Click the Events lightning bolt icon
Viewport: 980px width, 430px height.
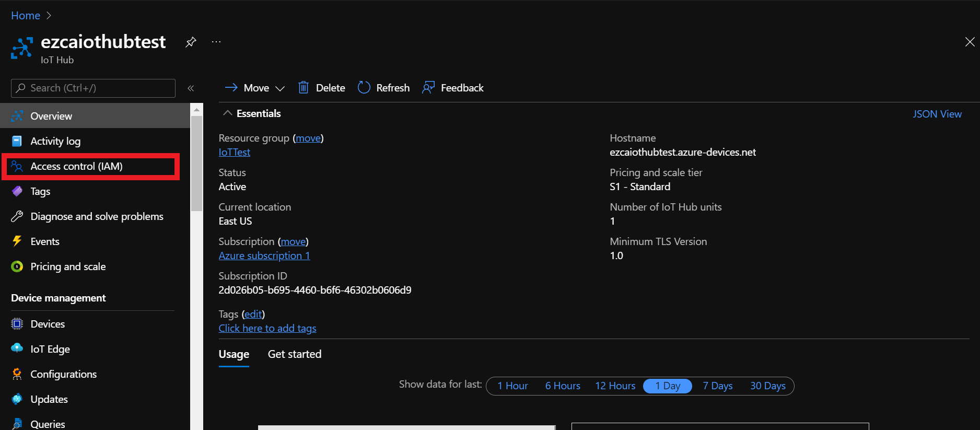click(17, 241)
